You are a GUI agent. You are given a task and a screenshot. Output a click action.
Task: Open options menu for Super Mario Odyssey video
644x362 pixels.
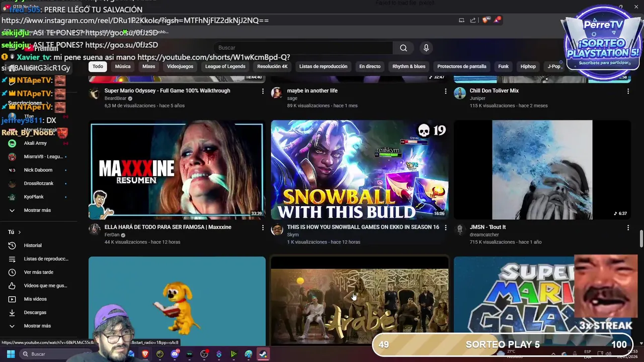click(263, 91)
